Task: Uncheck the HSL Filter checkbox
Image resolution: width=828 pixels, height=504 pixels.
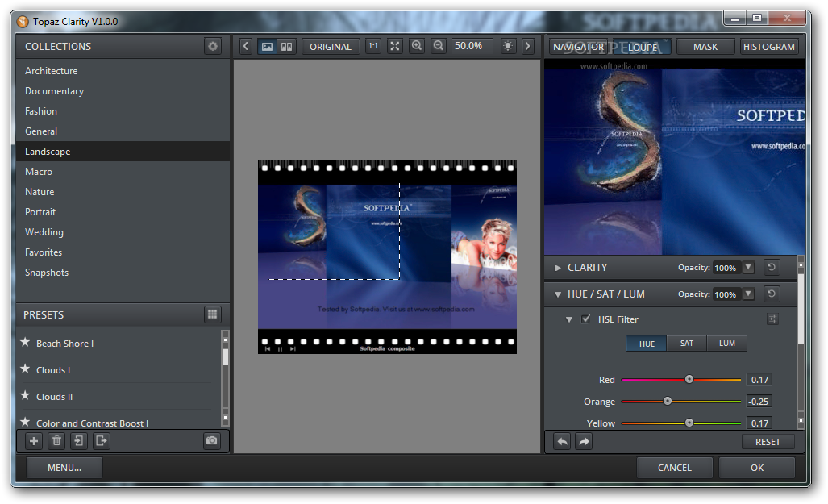Action: tap(585, 319)
